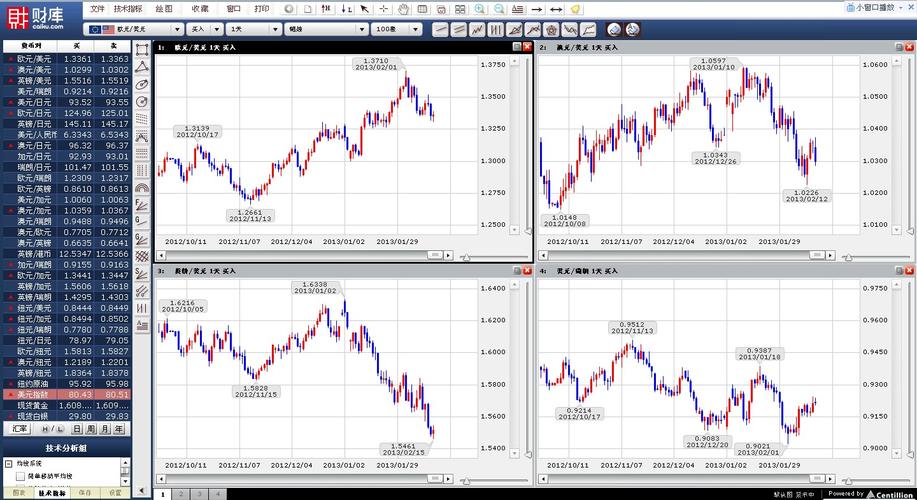
Task: Click the yellow tag icon in toolbar
Action: tap(575, 9)
